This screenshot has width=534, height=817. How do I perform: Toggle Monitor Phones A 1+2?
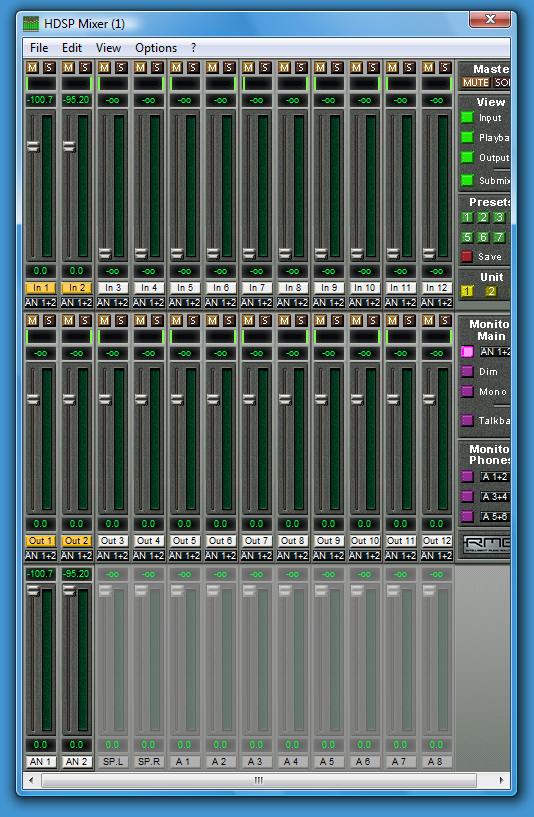(467, 476)
